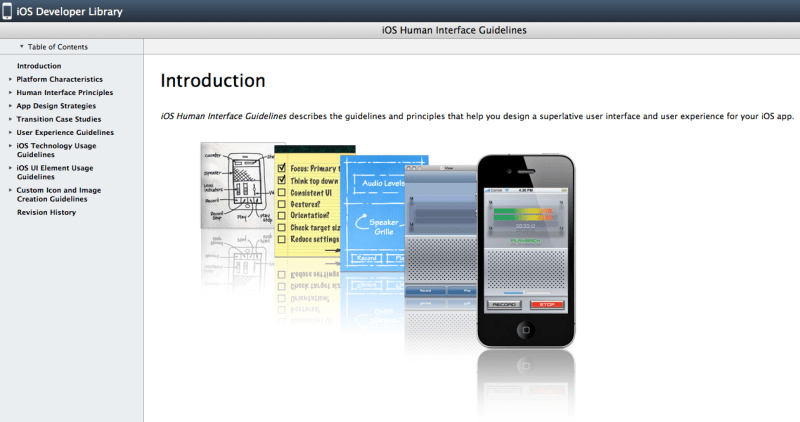The image size is (800, 422).
Task: Open Platform Characteristics section
Action: coord(59,79)
